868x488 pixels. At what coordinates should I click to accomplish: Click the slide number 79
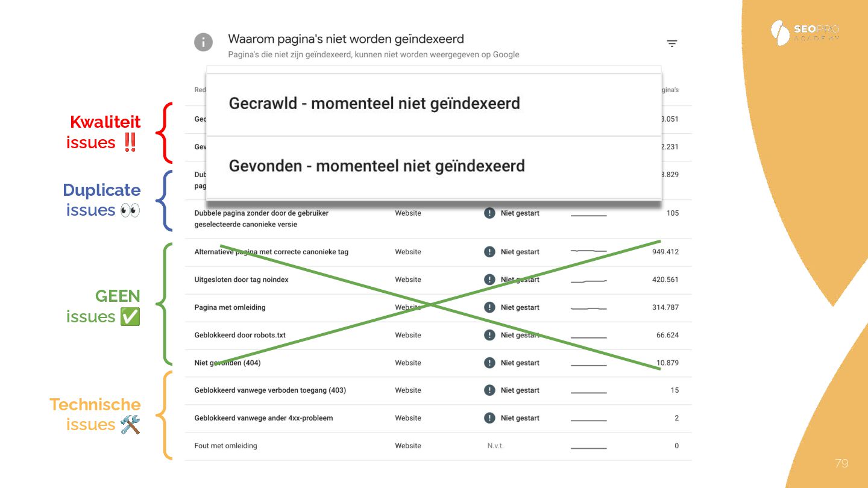[841, 463]
